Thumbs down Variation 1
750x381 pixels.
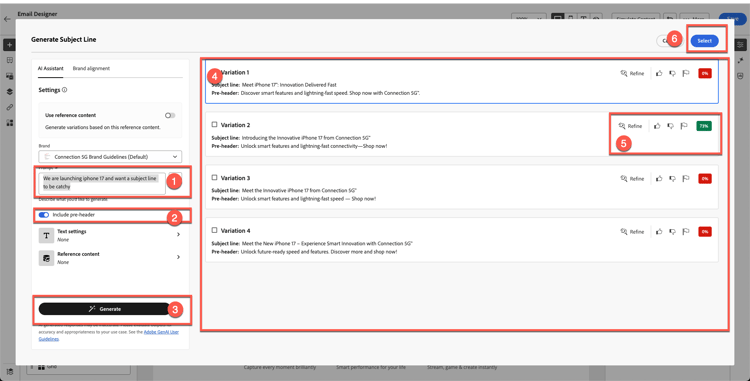(x=672, y=73)
